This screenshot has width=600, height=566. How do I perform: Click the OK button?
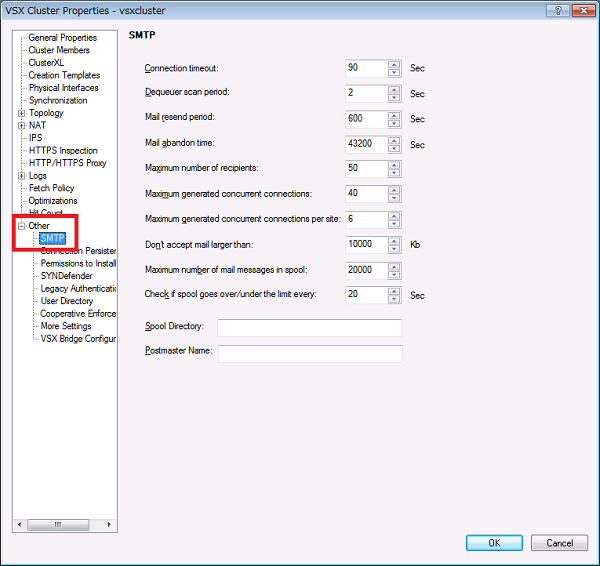tap(494, 543)
